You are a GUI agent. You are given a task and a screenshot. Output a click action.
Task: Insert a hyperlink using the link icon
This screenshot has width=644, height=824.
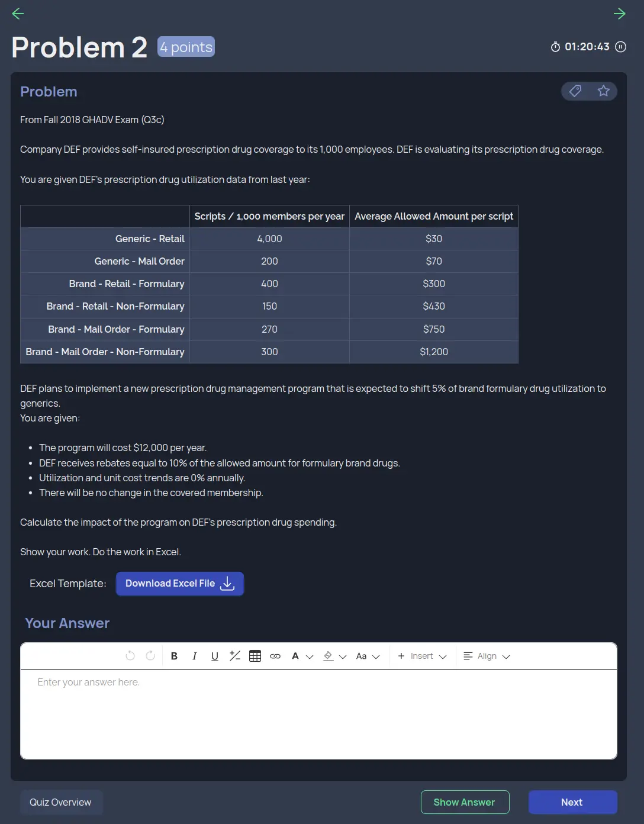point(275,656)
